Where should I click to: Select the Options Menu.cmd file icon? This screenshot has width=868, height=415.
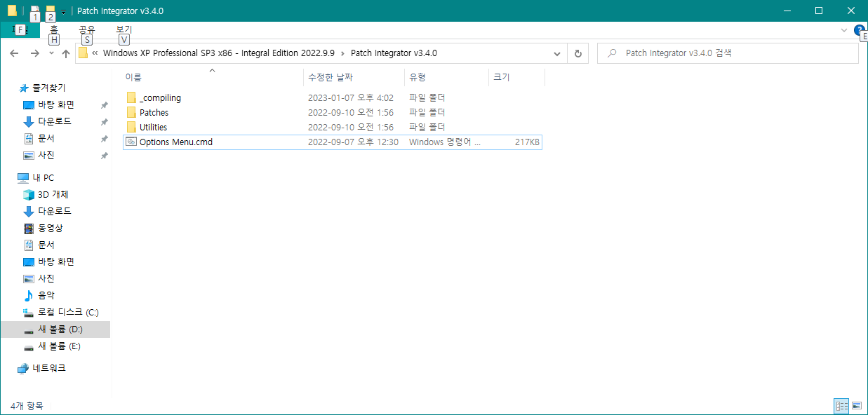(x=131, y=142)
